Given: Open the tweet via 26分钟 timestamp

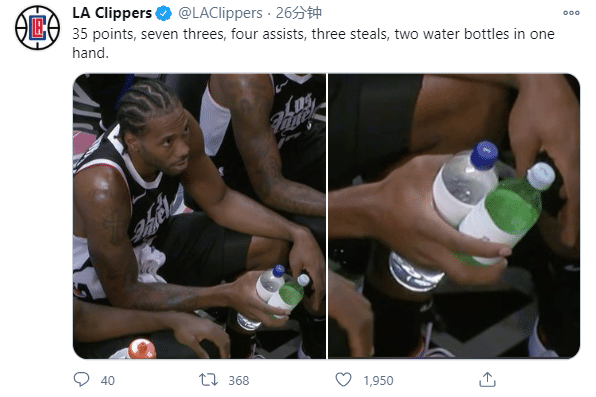Looking at the screenshot, I should [x=299, y=13].
